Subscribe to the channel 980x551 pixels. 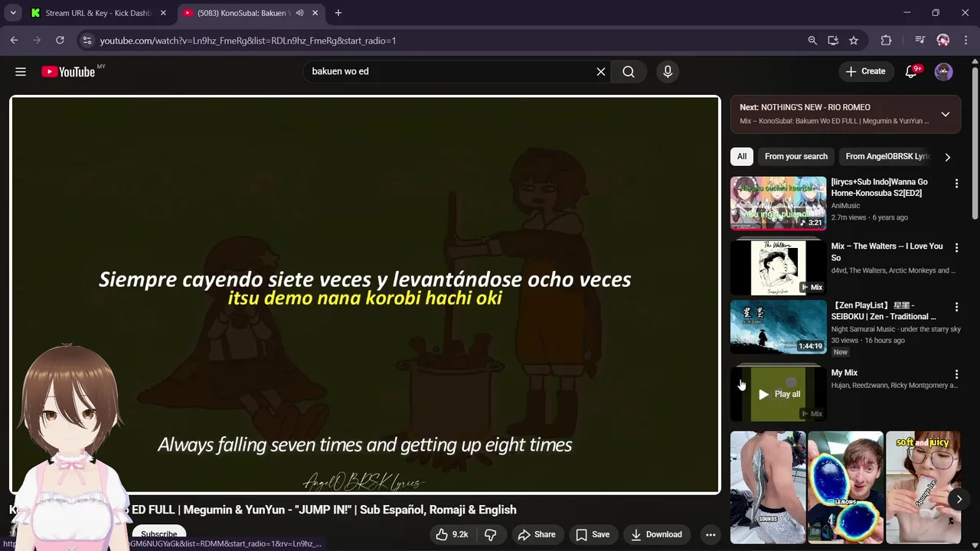(158, 534)
